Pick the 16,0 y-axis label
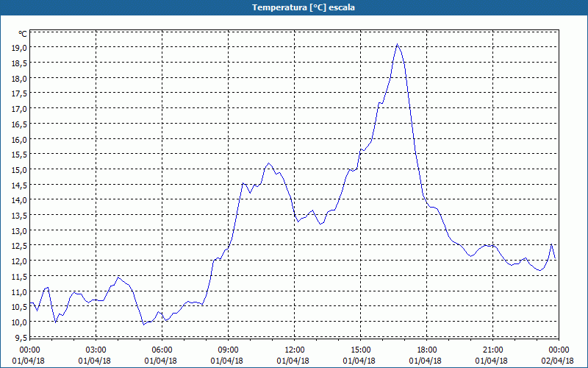The image size is (588, 368). coord(19,139)
